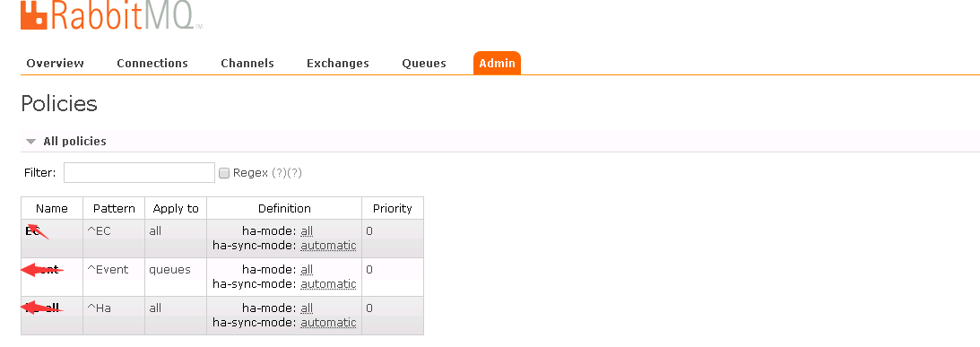Viewport: 980px width, 347px height.
Task: Open the Overview tab
Action: pos(55,63)
